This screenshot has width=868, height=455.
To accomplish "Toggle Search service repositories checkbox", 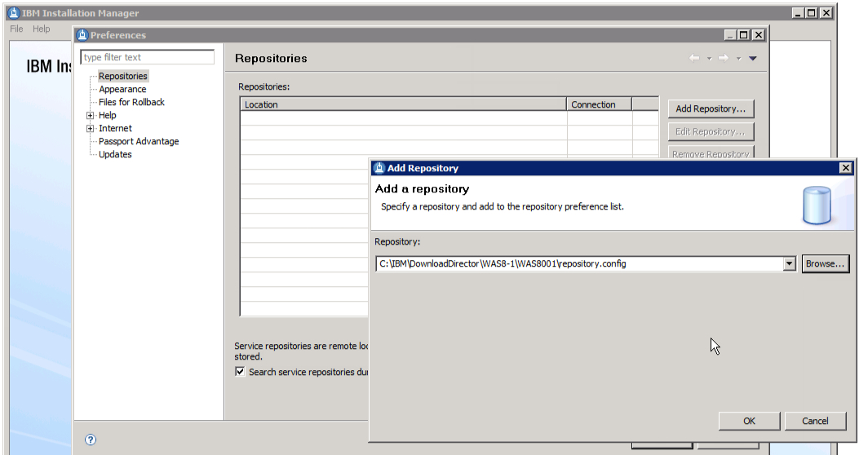I will (x=240, y=371).
